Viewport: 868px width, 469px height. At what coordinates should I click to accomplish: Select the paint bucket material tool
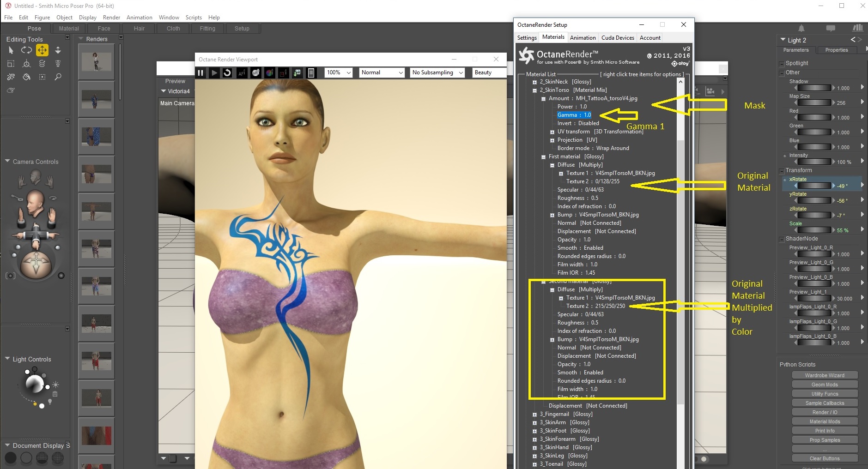point(27,77)
